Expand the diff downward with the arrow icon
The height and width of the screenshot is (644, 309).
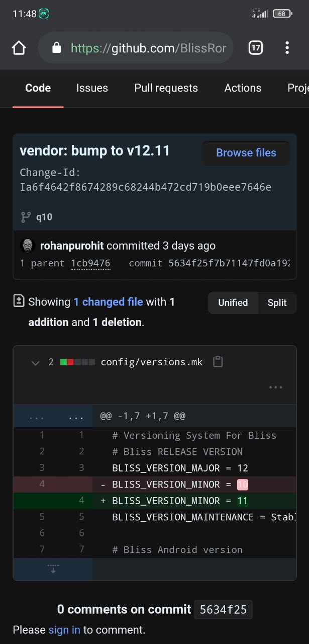click(53, 569)
